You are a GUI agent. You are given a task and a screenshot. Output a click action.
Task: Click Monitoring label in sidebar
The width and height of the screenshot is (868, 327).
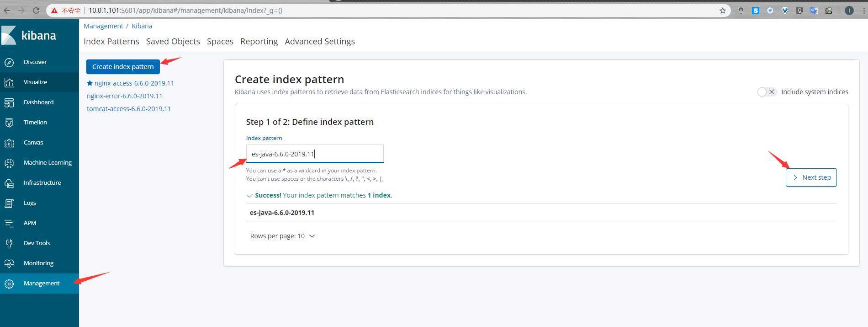(39, 263)
